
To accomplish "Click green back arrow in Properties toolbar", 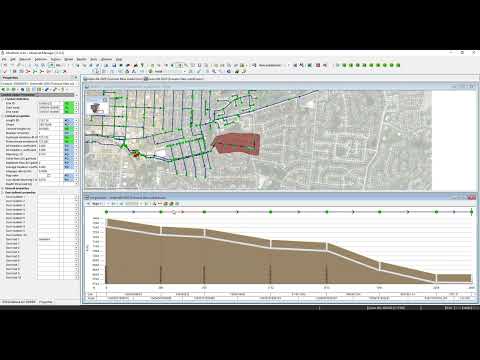I will [x=3, y=89].
